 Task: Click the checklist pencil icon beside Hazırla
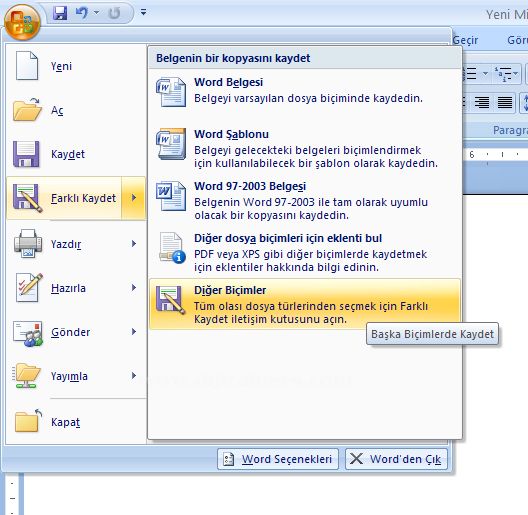(x=29, y=287)
